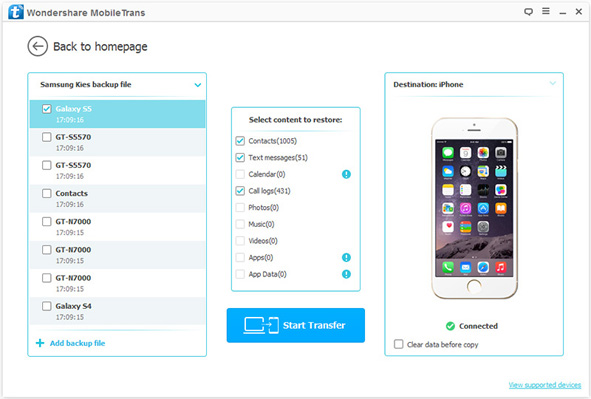Toggle the Apps(0) checkbox

click(x=240, y=257)
